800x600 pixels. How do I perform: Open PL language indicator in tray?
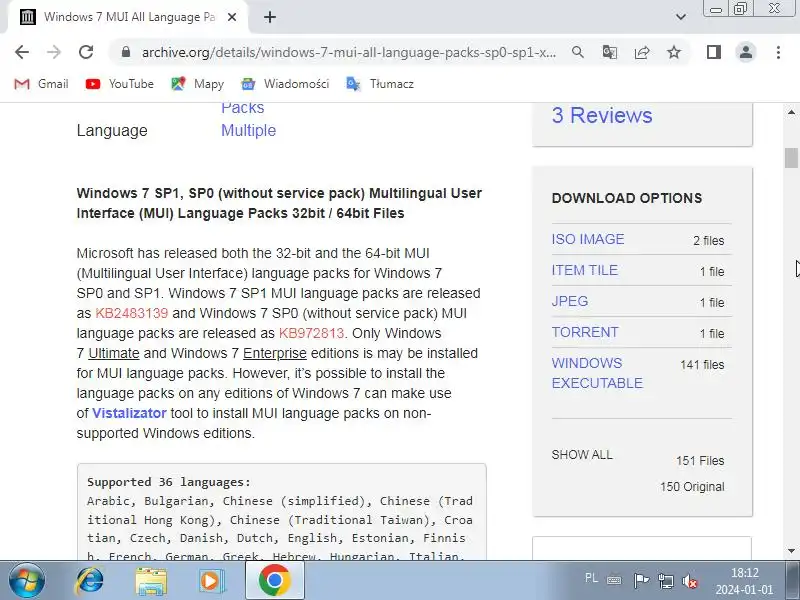pos(591,578)
